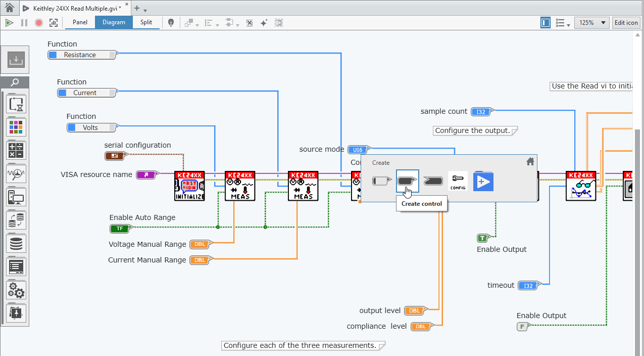Click the Context Help lightbulb icon

pos(171,23)
